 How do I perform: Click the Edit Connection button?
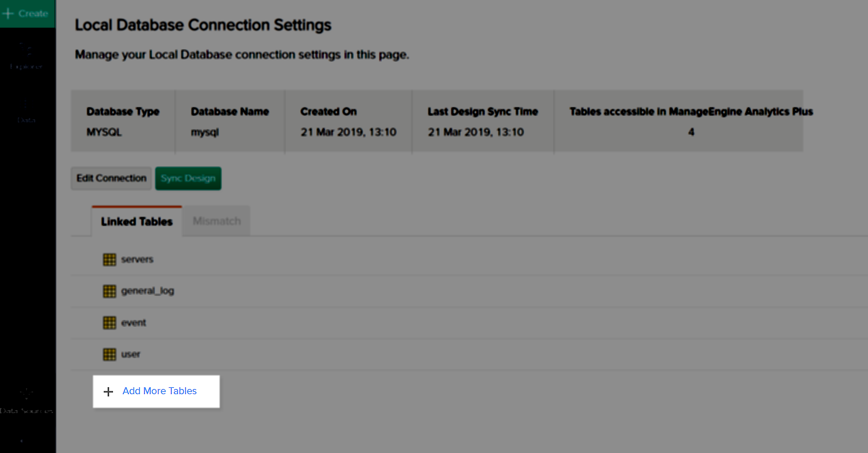111,178
